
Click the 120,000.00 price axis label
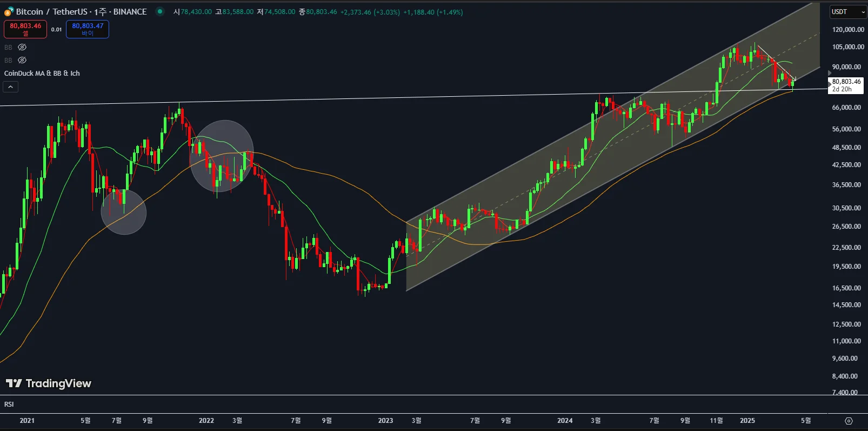coord(848,30)
